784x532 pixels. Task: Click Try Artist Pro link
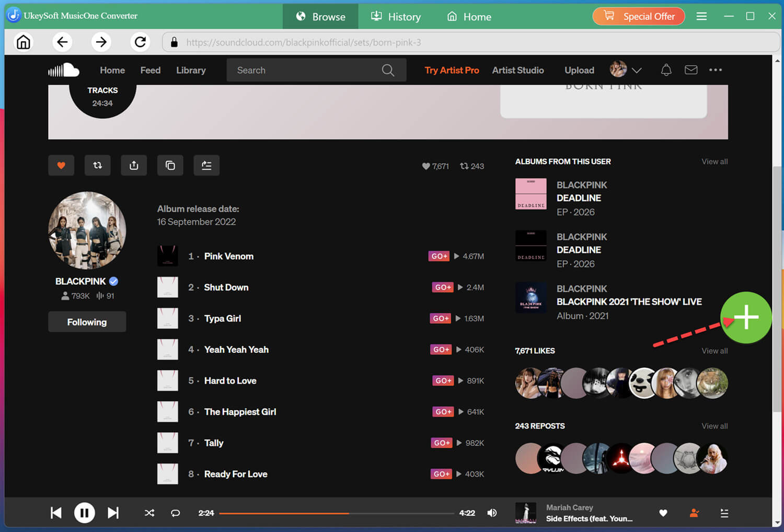[x=452, y=70]
